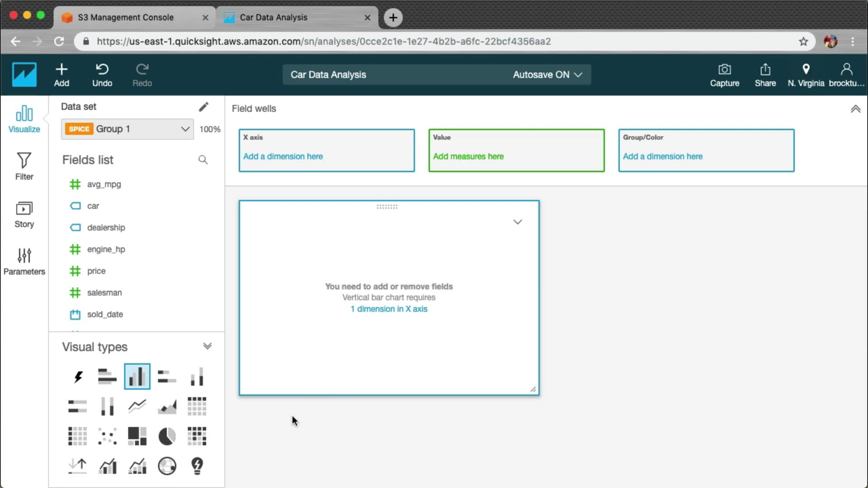Screen dimensions: 868x488
Task: Collapse the Field wells section
Action: click(855, 109)
